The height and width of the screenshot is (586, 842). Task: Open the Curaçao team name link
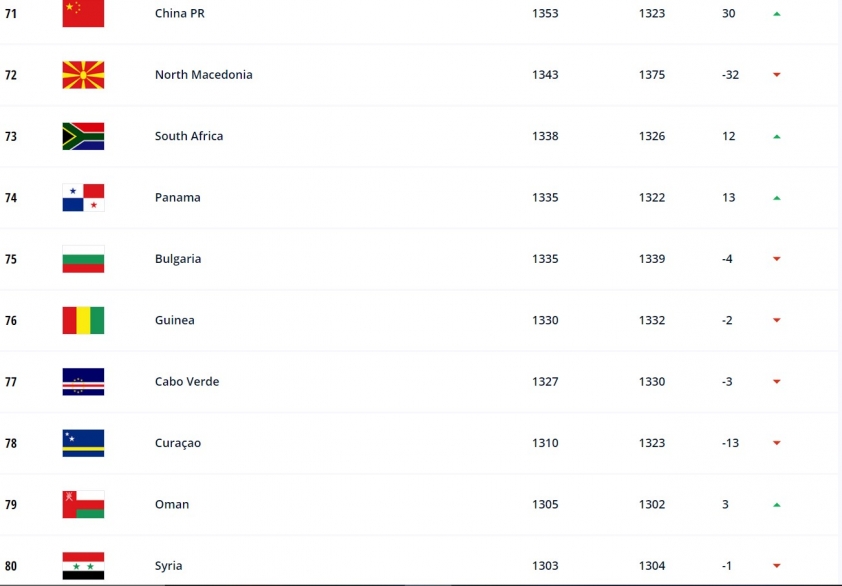[x=178, y=443]
